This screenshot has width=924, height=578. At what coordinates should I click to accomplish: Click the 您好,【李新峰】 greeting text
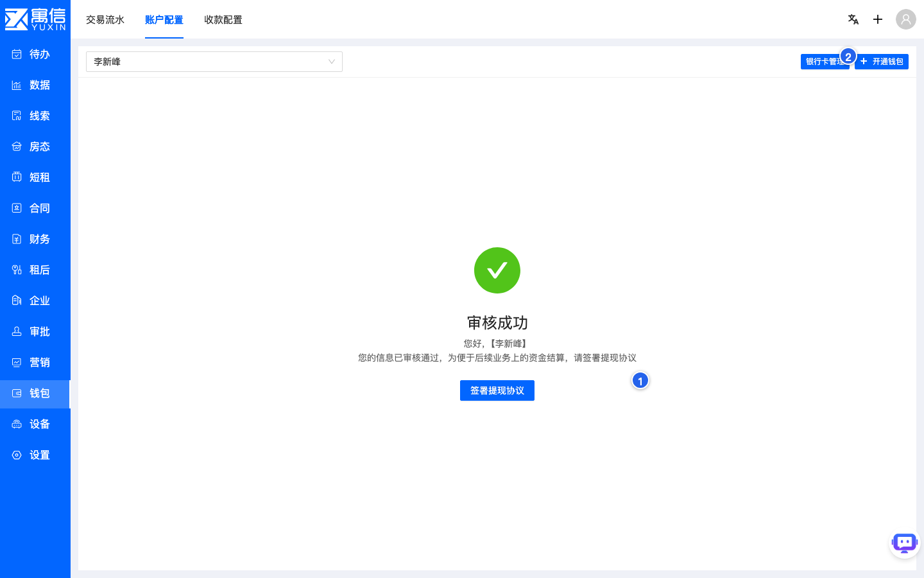tap(497, 344)
